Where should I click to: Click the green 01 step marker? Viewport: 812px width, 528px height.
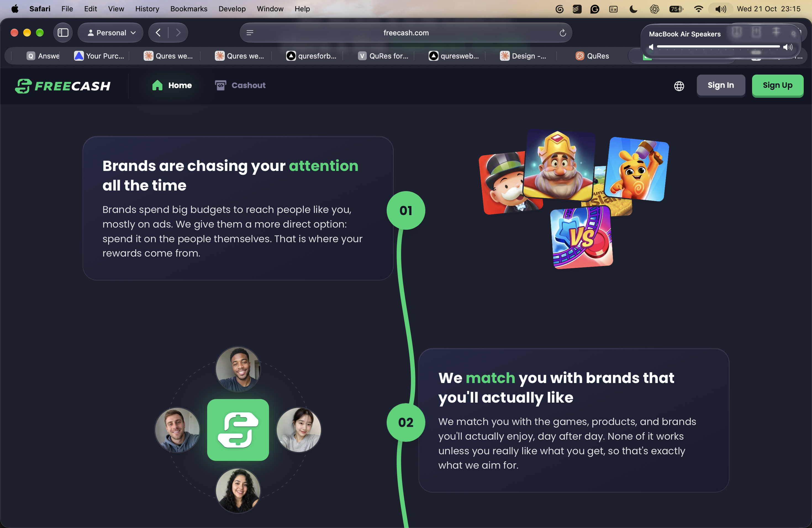point(406,210)
